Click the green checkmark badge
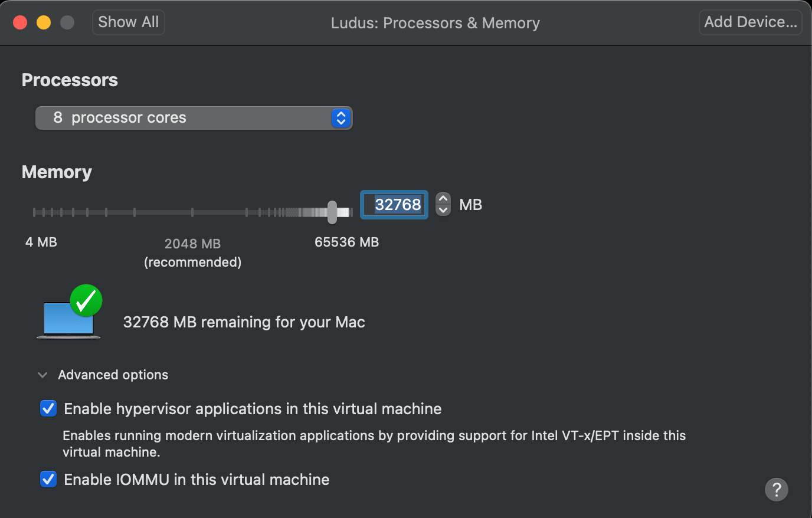The width and height of the screenshot is (812, 518). click(x=86, y=301)
